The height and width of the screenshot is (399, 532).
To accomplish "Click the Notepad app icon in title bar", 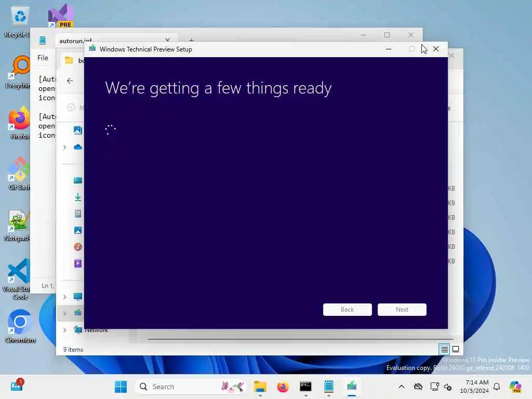I will [43, 40].
